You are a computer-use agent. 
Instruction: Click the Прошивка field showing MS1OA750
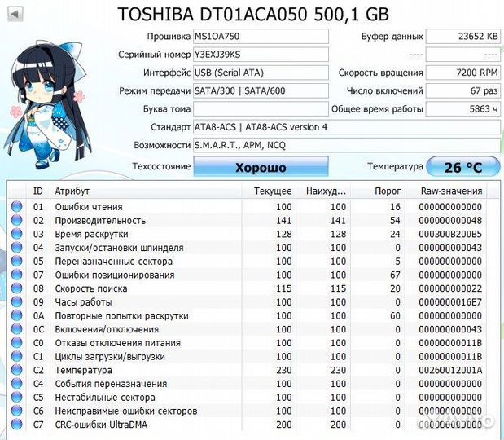[261, 37]
